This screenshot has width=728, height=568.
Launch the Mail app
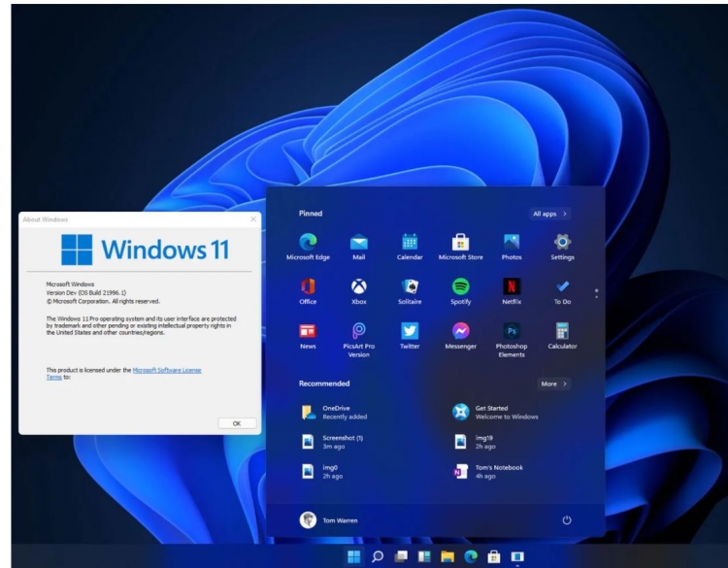pyautogui.click(x=358, y=241)
